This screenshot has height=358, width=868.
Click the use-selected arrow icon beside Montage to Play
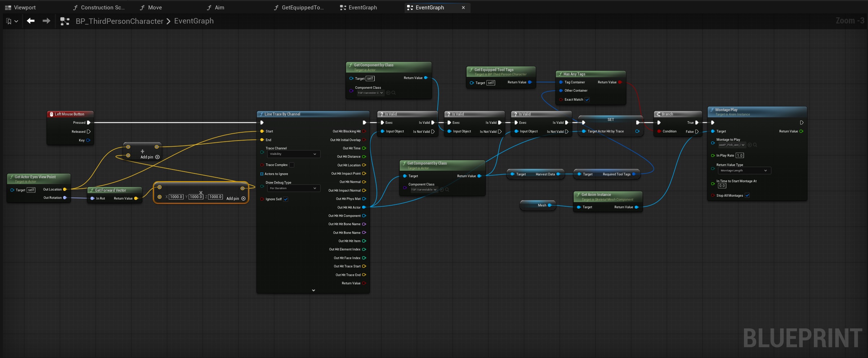tap(750, 145)
